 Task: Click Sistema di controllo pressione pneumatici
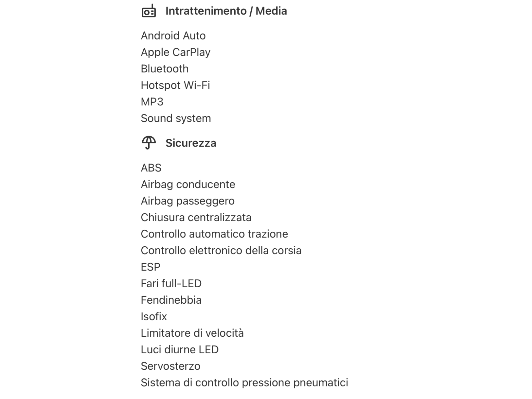pyautogui.click(x=244, y=383)
